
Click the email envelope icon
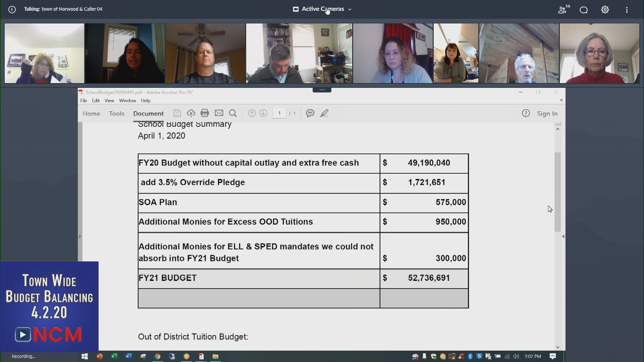click(x=219, y=113)
